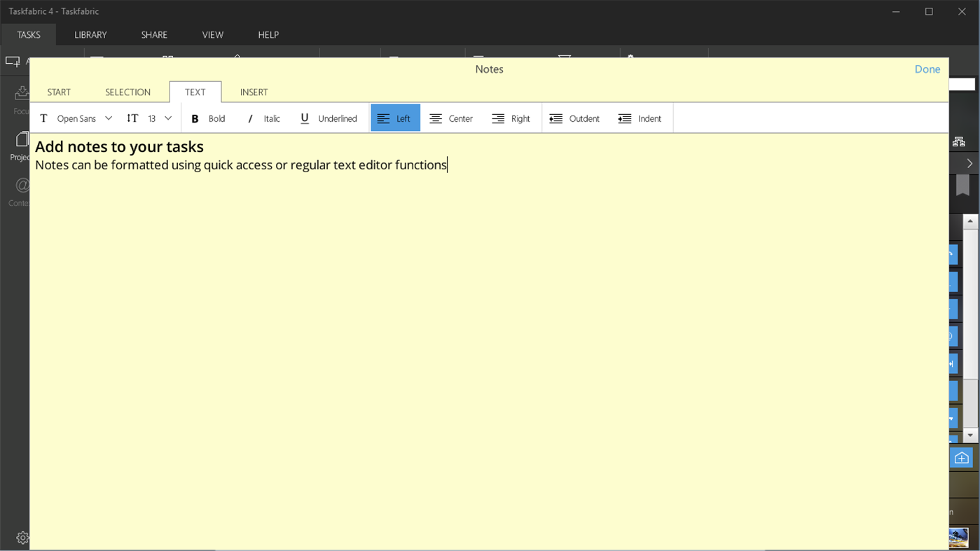Viewport: 980px width, 551px height.
Task: Enable Right text alignment
Action: (x=511, y=118)
